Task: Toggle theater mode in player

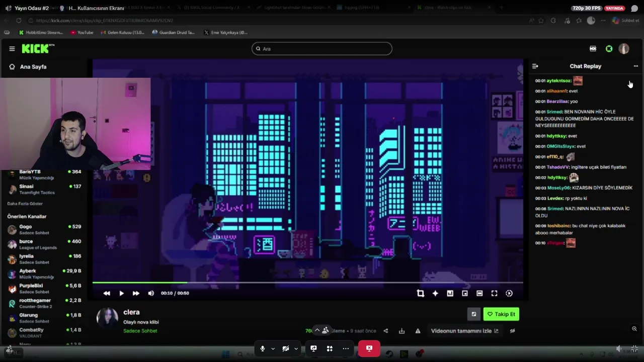Action: pyautogui.click(x=479, y=294)
